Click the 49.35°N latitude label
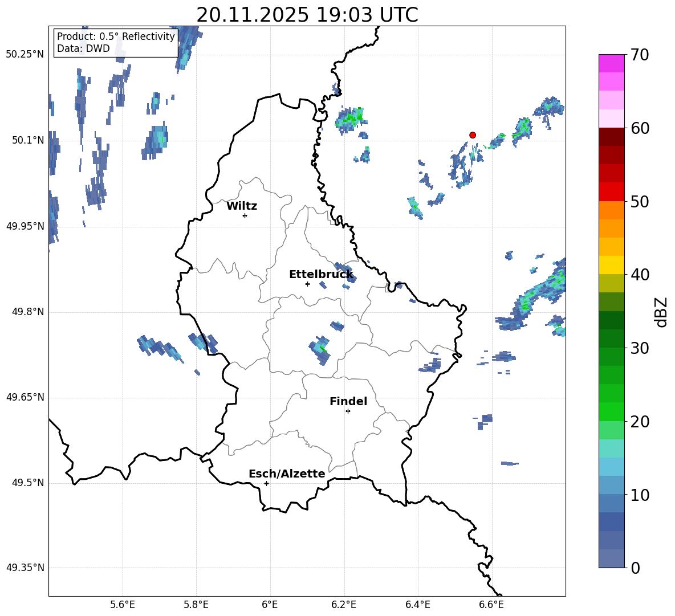 click(25, 568)
